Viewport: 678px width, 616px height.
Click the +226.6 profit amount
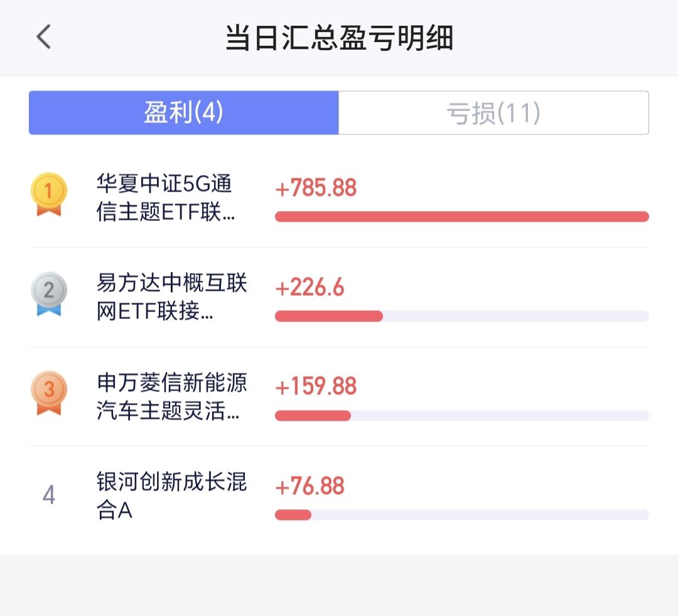309,288
